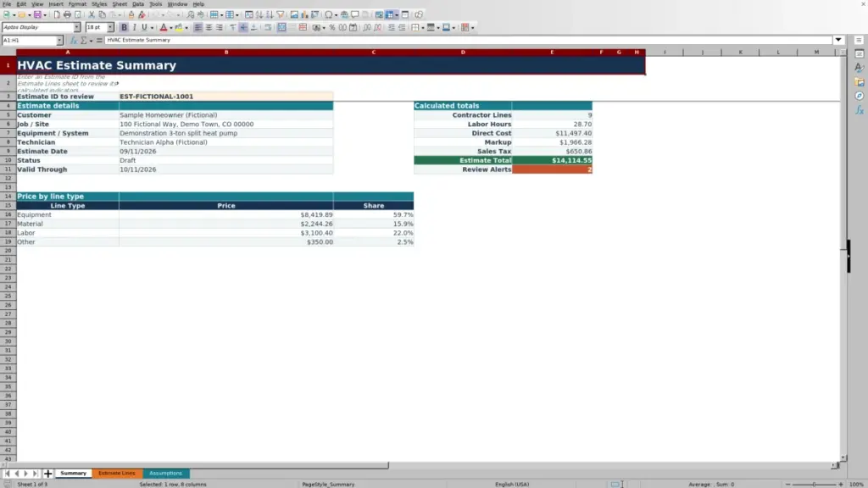868x488 pixels.
Task: Click into the formula input line
Action: 468,41
